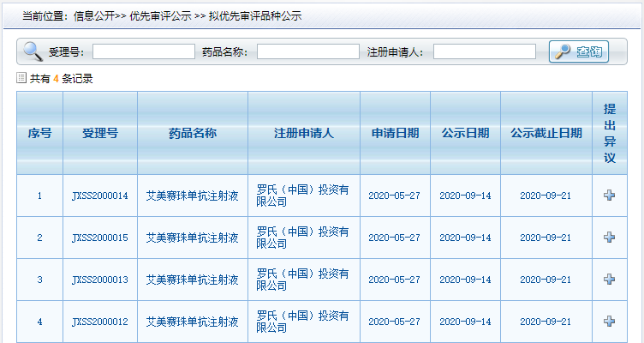This screenshot has width=644, height=343.
Task: Click 艾美赛珠单抗注射液 in row 1
Action: pos(192,196)
